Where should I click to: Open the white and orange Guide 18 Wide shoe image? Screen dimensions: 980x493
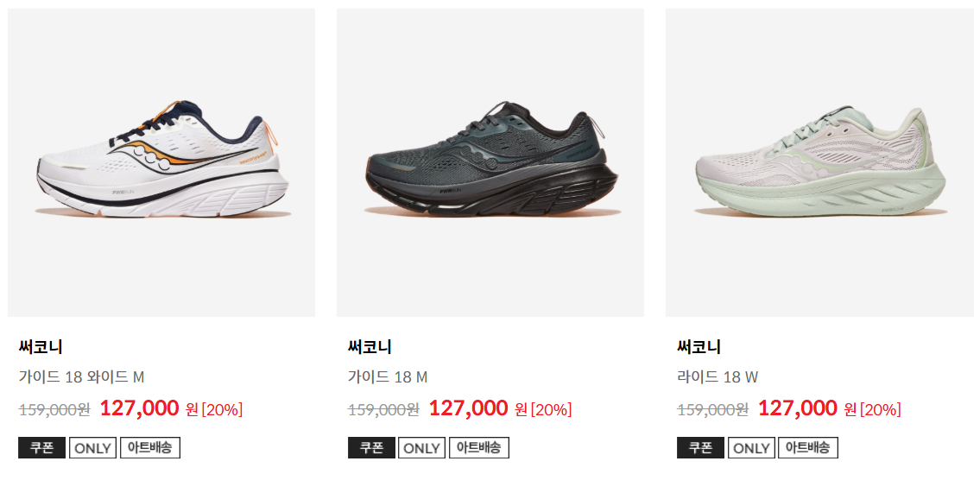coord(161,162)
